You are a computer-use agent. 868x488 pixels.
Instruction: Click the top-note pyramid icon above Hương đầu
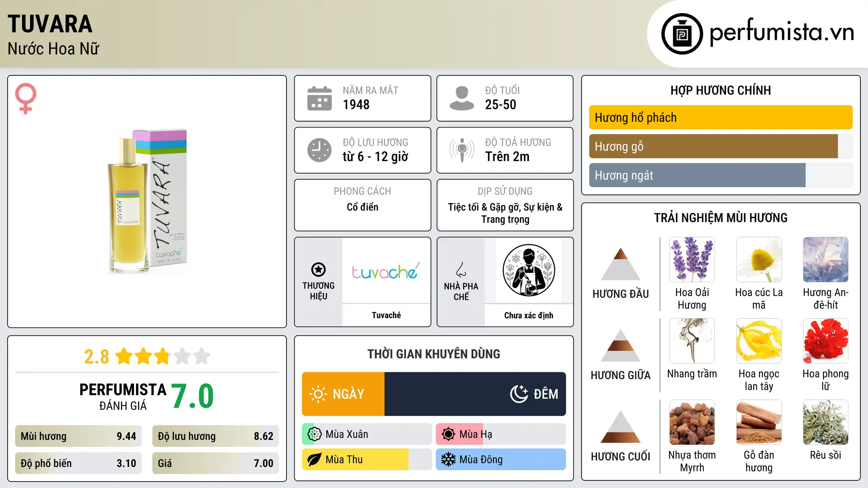pyautogui.click(x=620, y=264)
